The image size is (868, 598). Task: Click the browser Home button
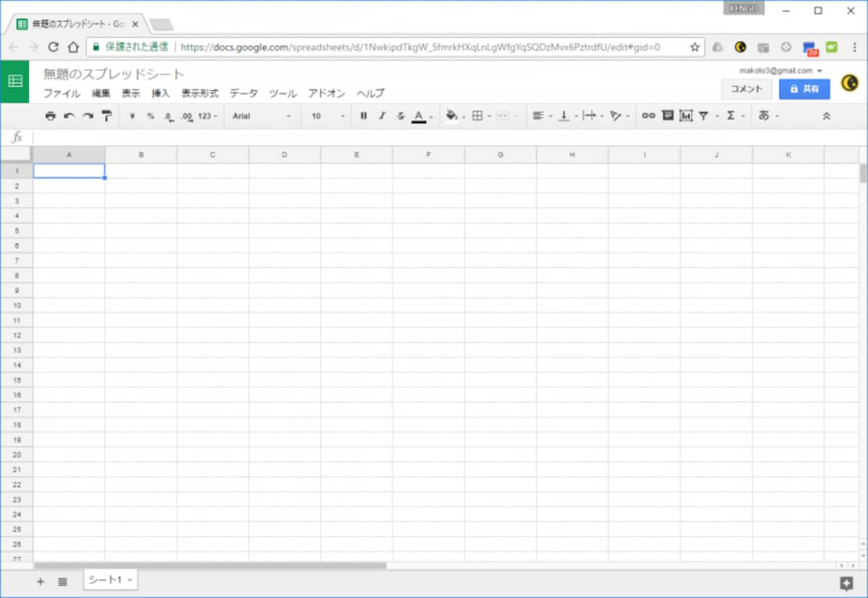point(73,47)
